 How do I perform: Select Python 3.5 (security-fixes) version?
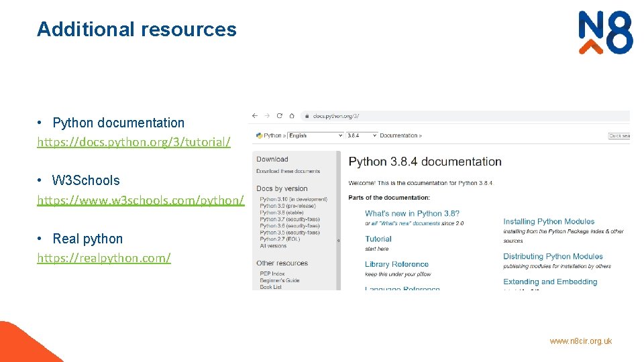pos(290,233)
